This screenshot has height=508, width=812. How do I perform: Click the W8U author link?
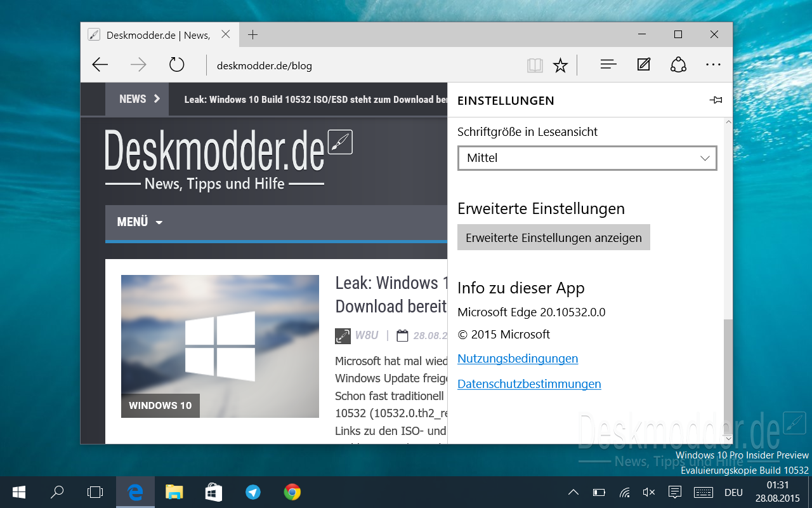point(367,335)
